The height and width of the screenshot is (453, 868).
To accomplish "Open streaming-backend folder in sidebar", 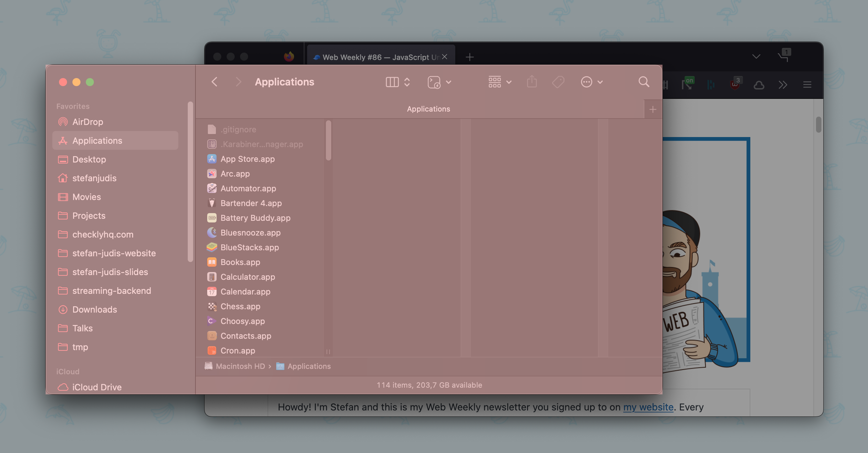I will pos(115,290).
